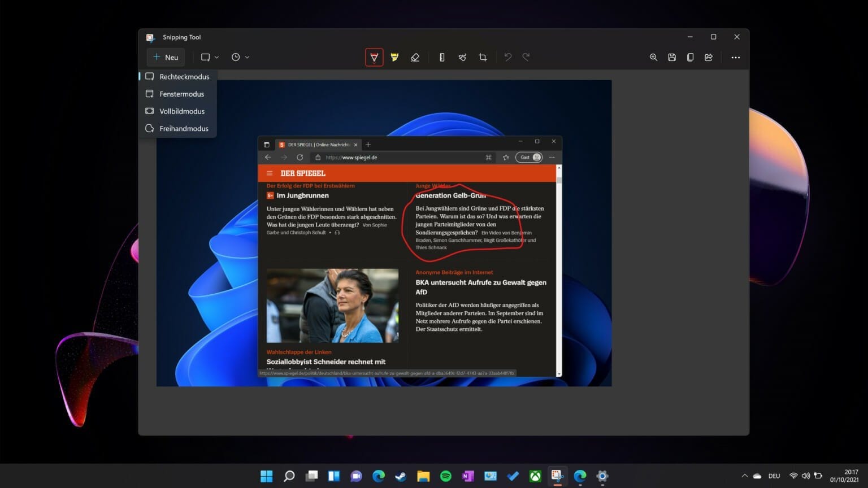The width and height of the screenshot is (868, 488).
Task: Copy the screenshot to clipboard
Action: click(690, 57)
